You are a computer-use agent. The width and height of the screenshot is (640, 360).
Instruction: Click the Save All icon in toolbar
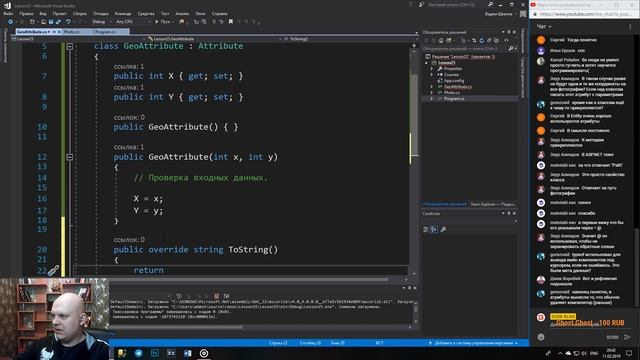(x=58, y=22)
